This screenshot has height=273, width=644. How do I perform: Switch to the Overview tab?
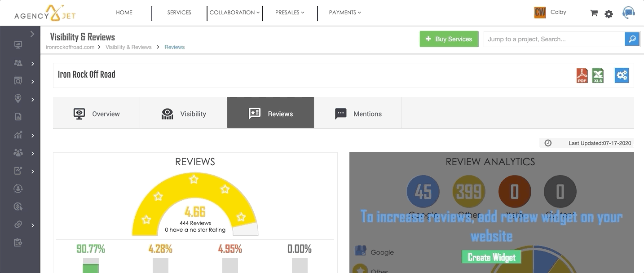[97, 113]
